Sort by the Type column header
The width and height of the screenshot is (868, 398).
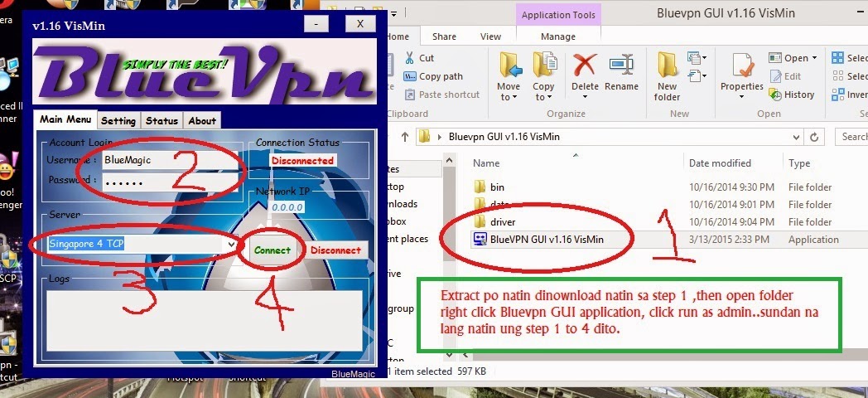tap(798, 163)
